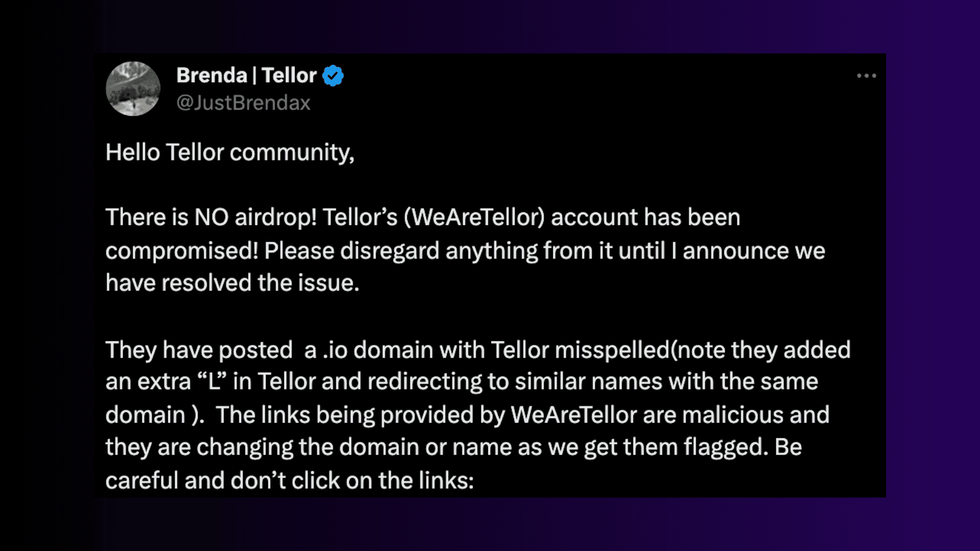This screenshot has width=980, height=551.
Task: Click the line 'have resolved the issue.'
Action: pyautogui.click(x=233, y=283)
